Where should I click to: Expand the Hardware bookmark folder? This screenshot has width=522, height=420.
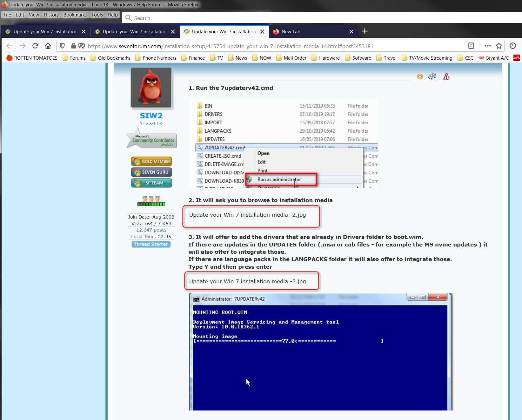(x=326, y=58)
